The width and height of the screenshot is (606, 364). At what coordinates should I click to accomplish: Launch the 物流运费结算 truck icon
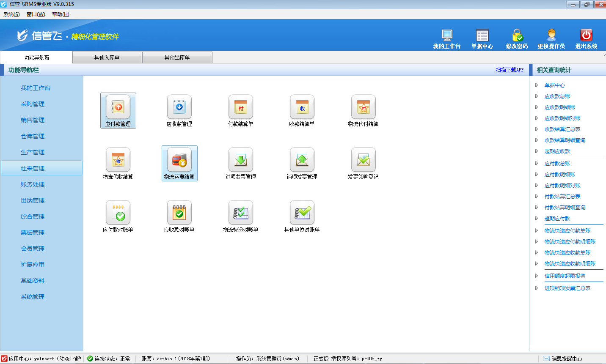(179, 160)
